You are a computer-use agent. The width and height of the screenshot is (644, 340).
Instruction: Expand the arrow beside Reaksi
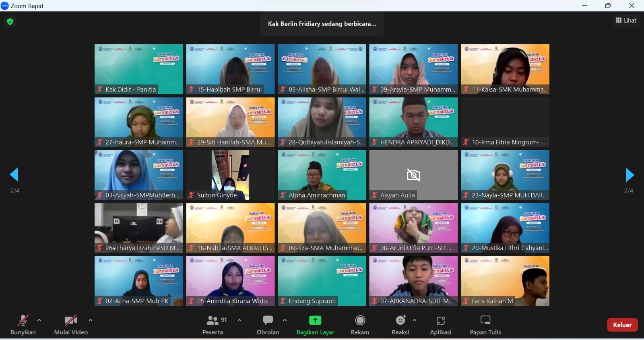tap(415, 320)
